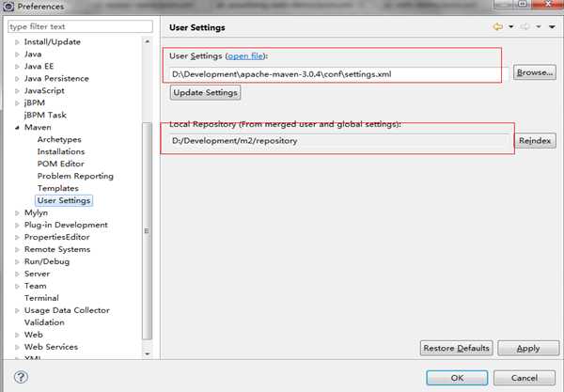Expand the Mylyn preferences node
The image size is (564, 392).
pyautogui.click(x=16, y=213)
